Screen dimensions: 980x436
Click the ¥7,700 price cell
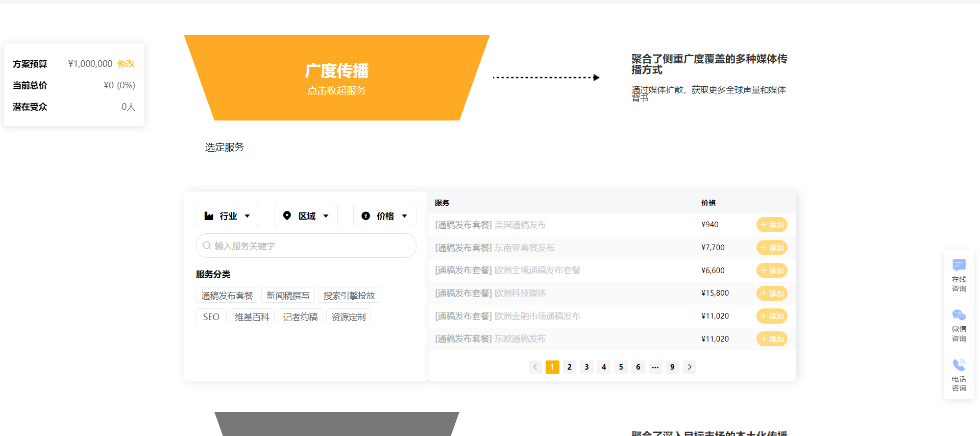[713, 248]
